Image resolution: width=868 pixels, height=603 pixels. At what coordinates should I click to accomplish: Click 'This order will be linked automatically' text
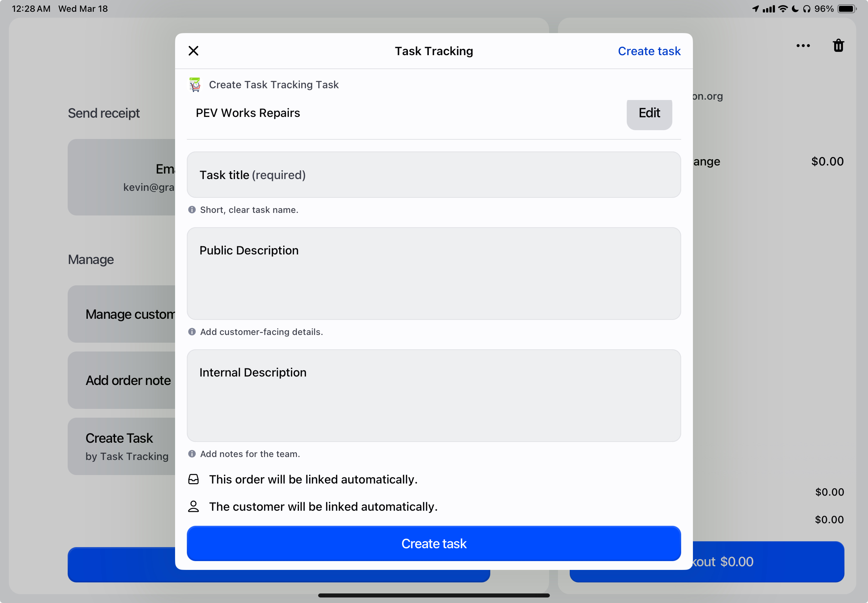pos(313,479)
